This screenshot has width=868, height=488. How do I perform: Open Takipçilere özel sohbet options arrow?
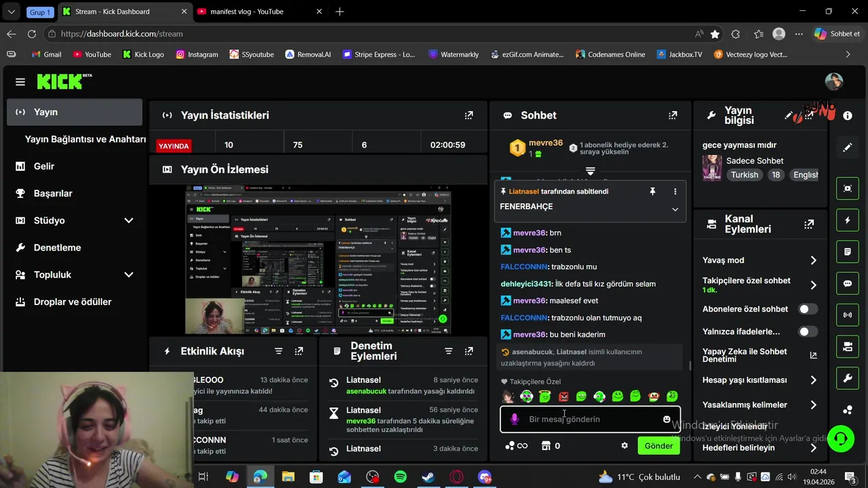813,285
